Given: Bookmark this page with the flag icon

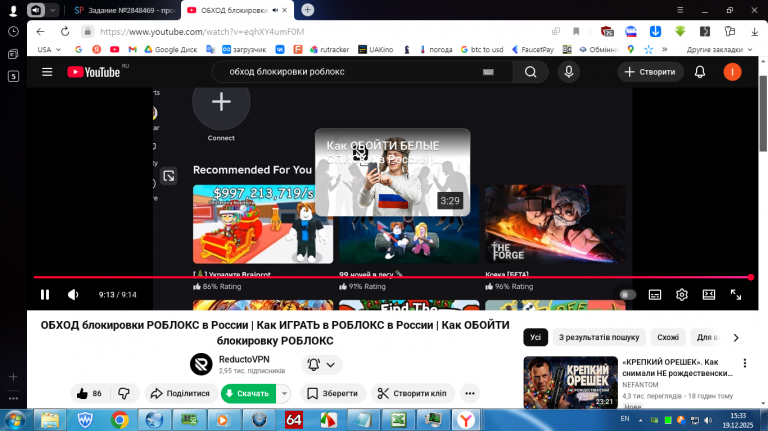Looking at the screenshot, I should pyautogui.click(x=576, y=31).
